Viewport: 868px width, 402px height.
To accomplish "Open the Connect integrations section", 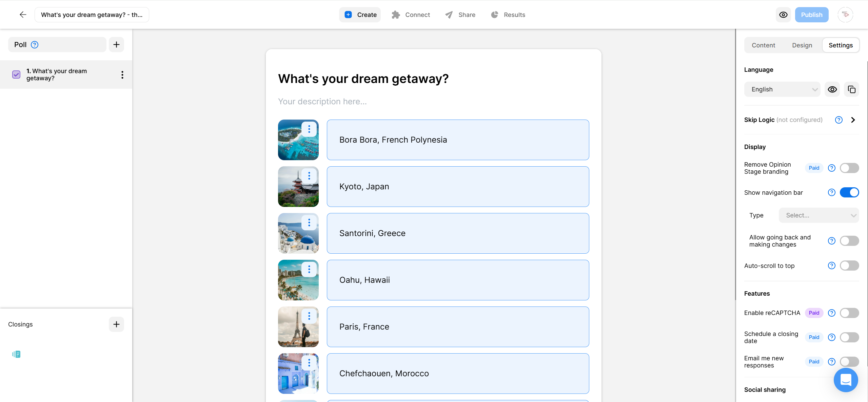I will pos(411,15).
